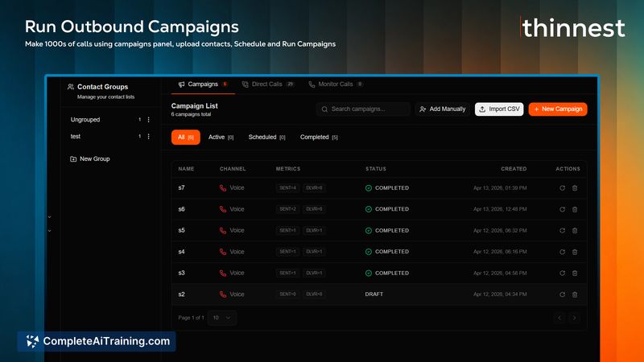
Task: Click the phone icon in the s7 row
Action: click(x=223, y=188)
